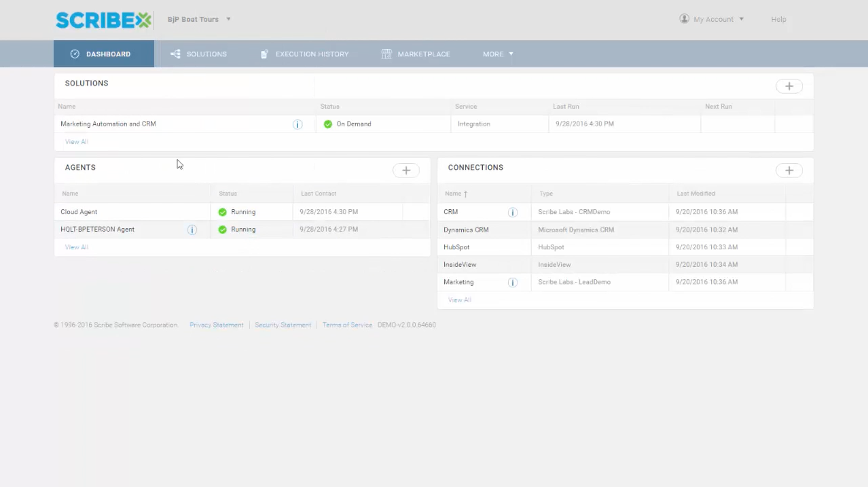The image size is (868, 487).
Task: Click the Scribe logo
Action: [x=104, y=20]
